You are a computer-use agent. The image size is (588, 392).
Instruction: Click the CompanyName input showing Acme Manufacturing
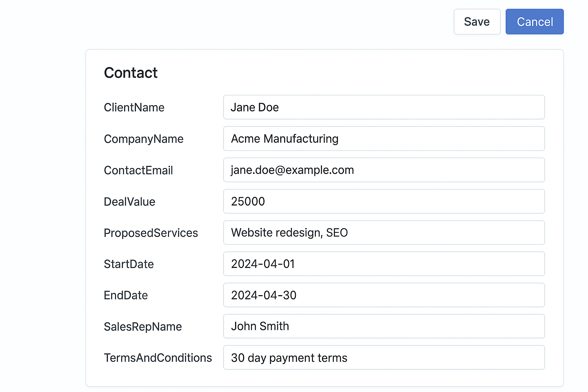[384, 139]
